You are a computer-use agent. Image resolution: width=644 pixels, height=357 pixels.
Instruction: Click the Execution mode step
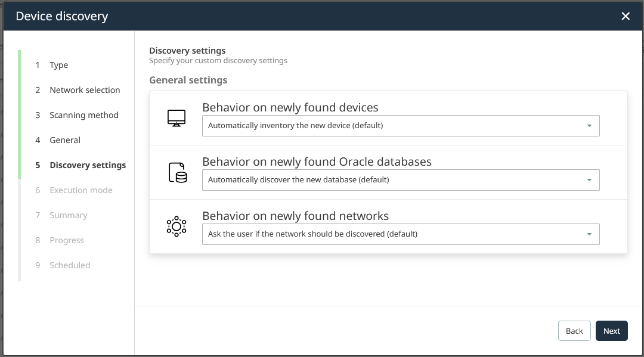(80, 190)
